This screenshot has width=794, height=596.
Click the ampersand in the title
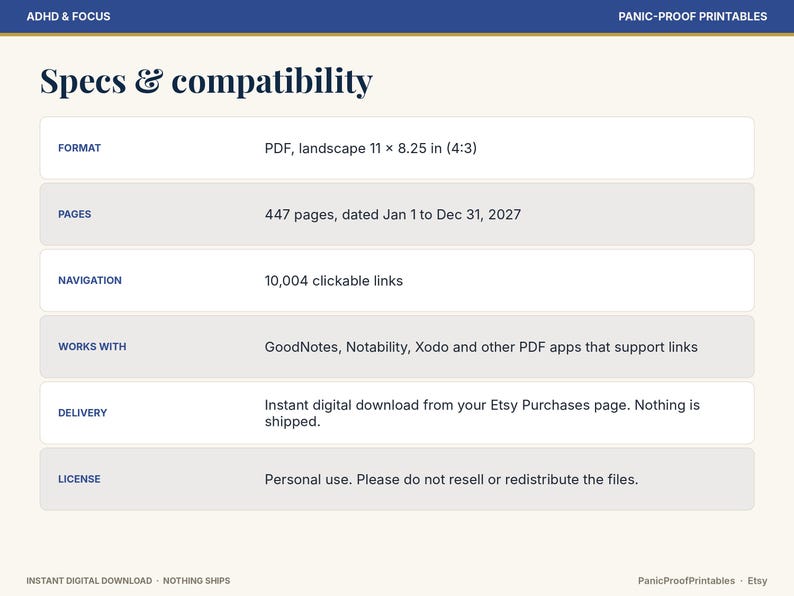[149, 81]
